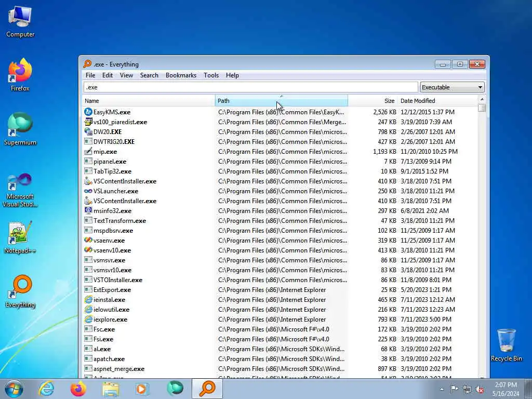Open the Help menu
Screen dimensions: 532x399
(232, 75)
